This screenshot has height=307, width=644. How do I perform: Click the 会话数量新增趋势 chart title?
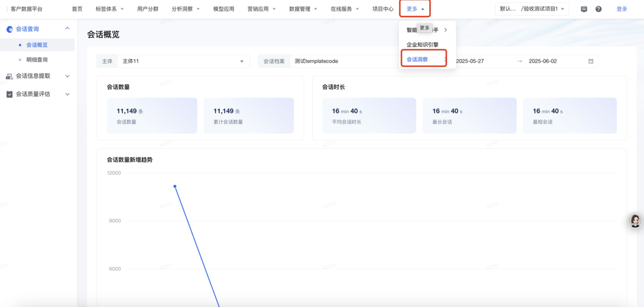click(x=130, y=160)
